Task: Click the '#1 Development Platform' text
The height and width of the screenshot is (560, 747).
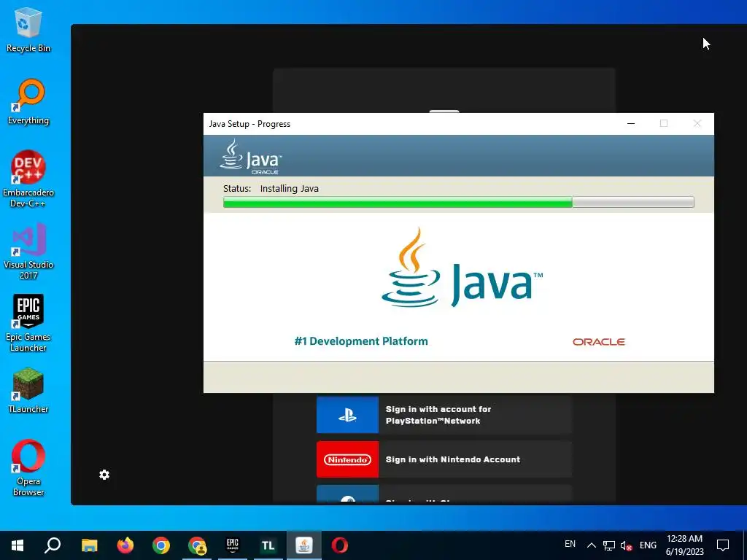Action: (361, 341)
